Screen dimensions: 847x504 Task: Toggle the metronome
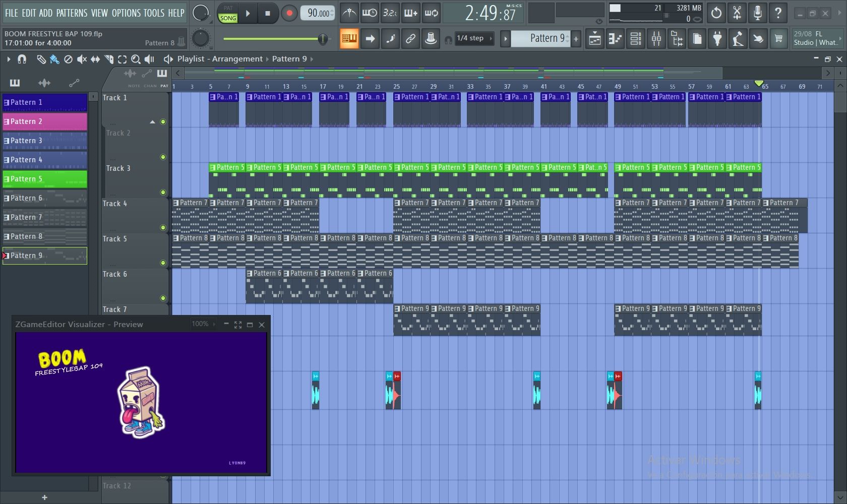tap(349, 13)
